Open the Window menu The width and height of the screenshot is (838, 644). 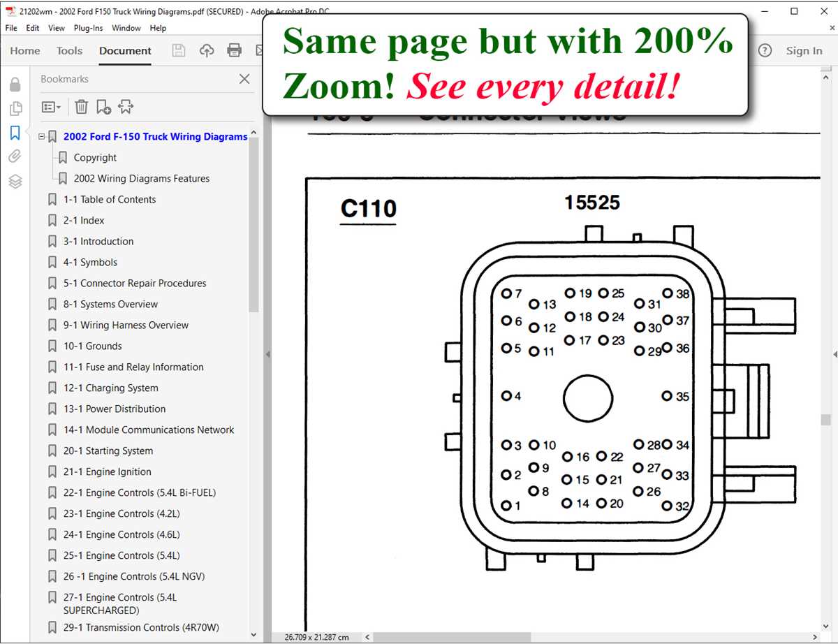tap(126, 28)
